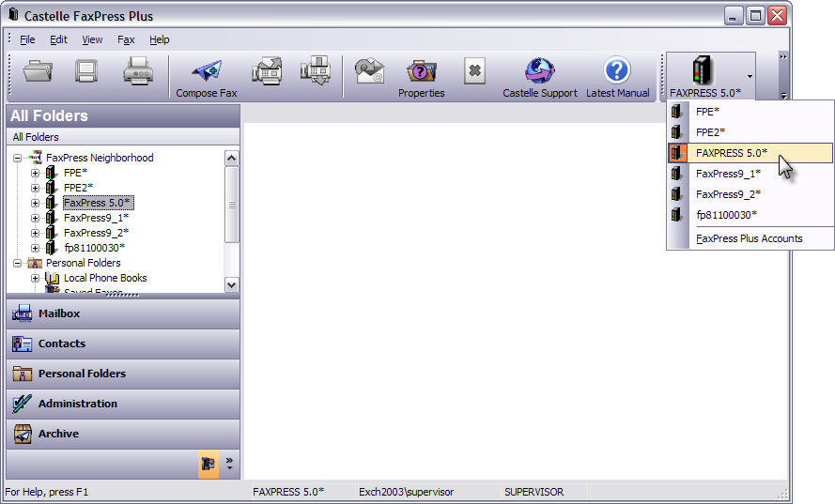835x504 pixels.
Task: Open the Mailbox navigation pane button
Action: coord(123,313)
